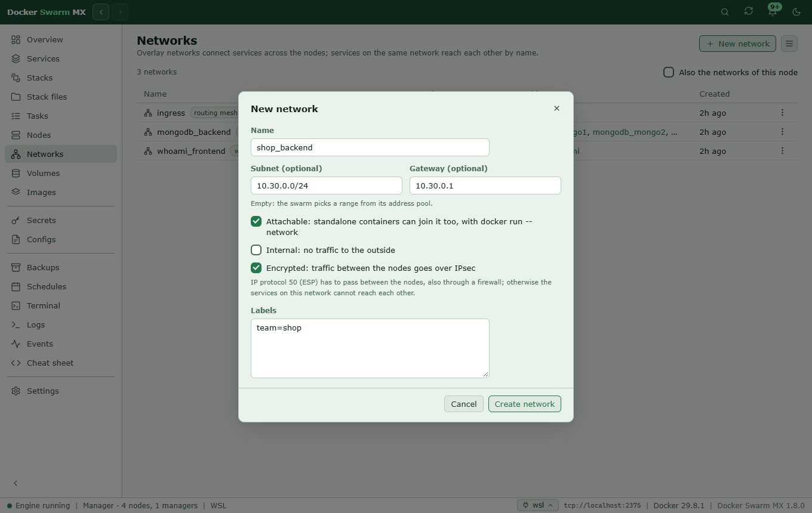Viewport: 812px width, 513px height.
Task: Uncheck the Encrypted IPsec checkbox
Action: click(256, 268)
